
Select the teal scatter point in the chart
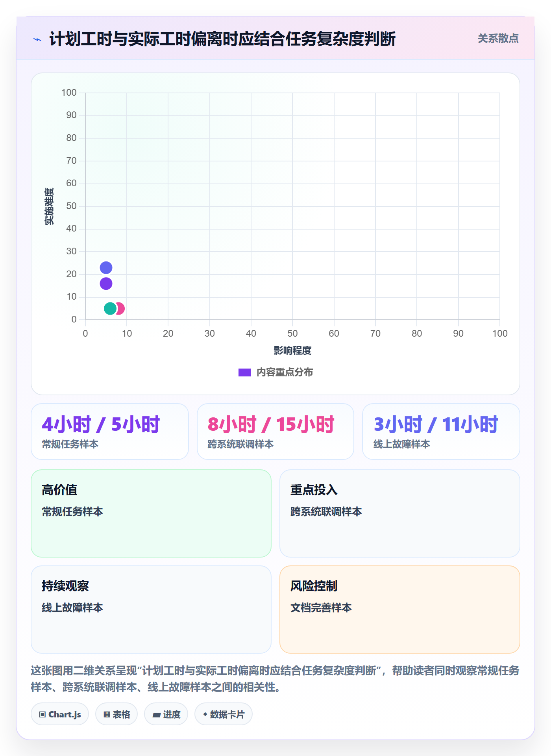coord(110,309)
